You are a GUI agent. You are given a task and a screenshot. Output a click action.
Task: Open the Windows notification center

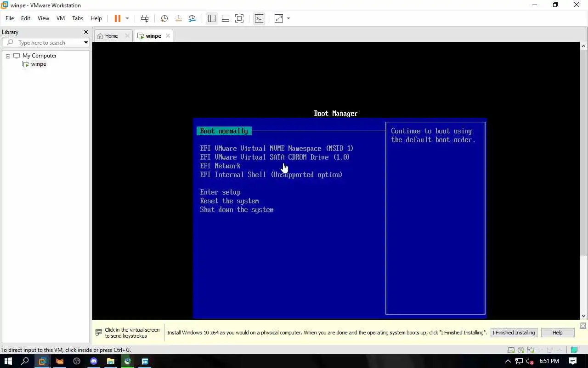pos(573,361)
